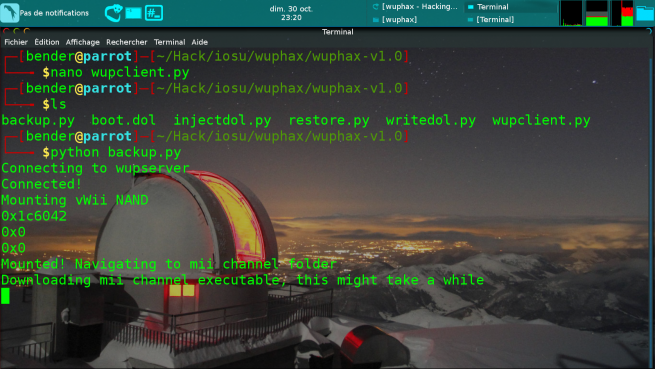The width and height of the screenshot is (655, 369).
Task: Click the network monitor graph with red bar
Action: click(x=622, y=13)
